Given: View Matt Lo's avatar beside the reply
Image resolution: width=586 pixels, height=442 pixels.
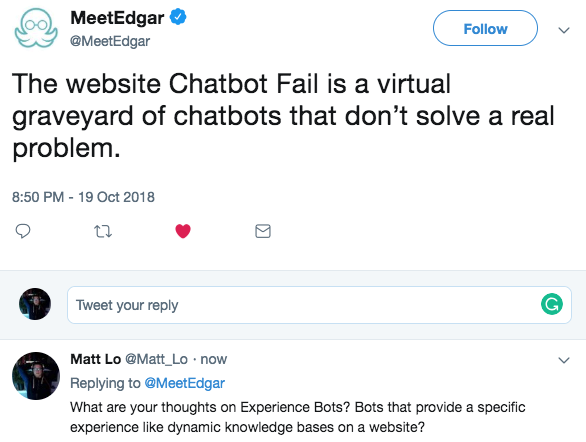Looking at the screenshot, I should pyautogui.click(x=36, y=375).
